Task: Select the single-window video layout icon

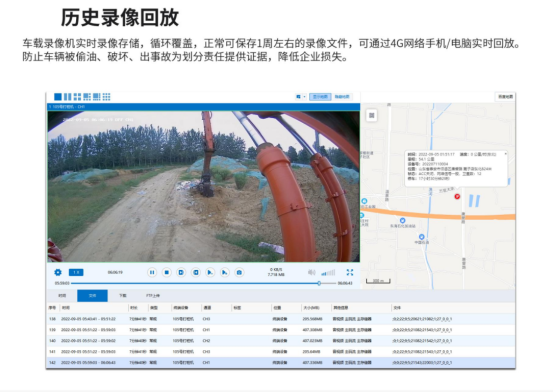Action: 58,97
